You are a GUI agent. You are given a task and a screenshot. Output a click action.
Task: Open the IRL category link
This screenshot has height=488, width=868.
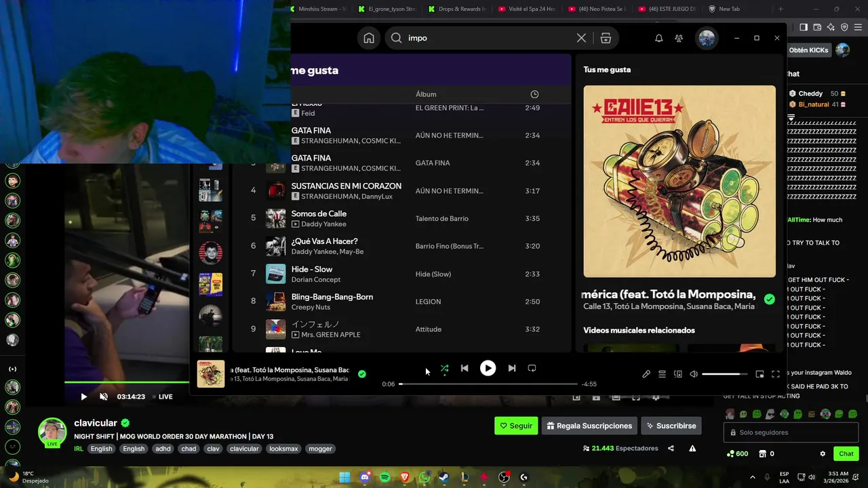coord(79,449)
